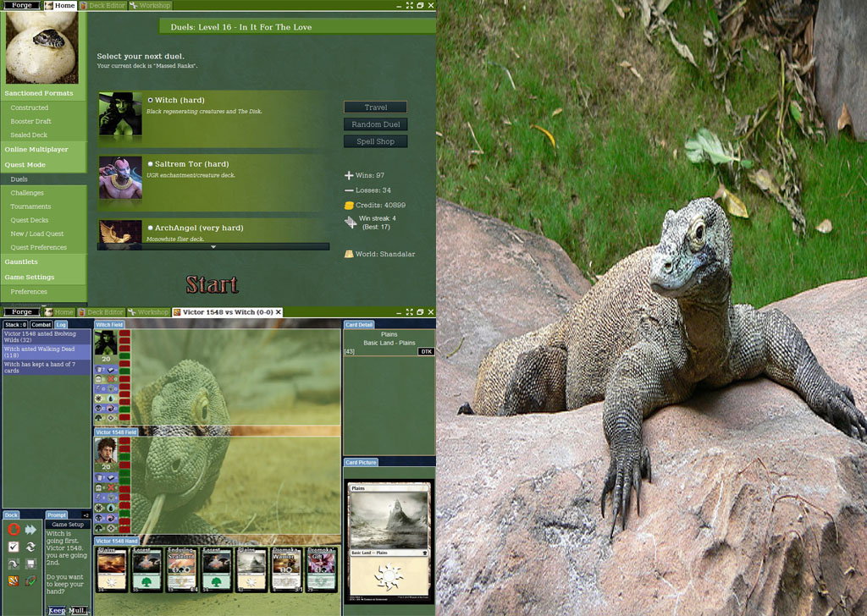Click the checkmark dock icon
The image size is (867, 616).
[x=14, y=547]
